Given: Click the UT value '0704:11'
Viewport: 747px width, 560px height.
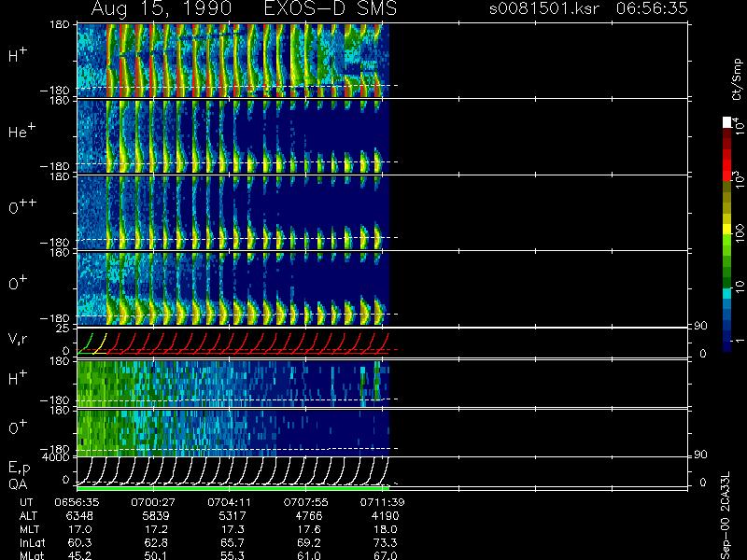Looking at the screenshot, I should (230, 502).
